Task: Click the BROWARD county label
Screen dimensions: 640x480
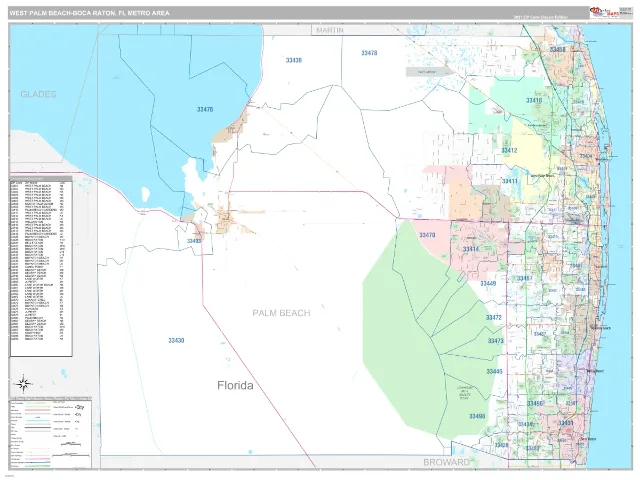Action: 447,462
